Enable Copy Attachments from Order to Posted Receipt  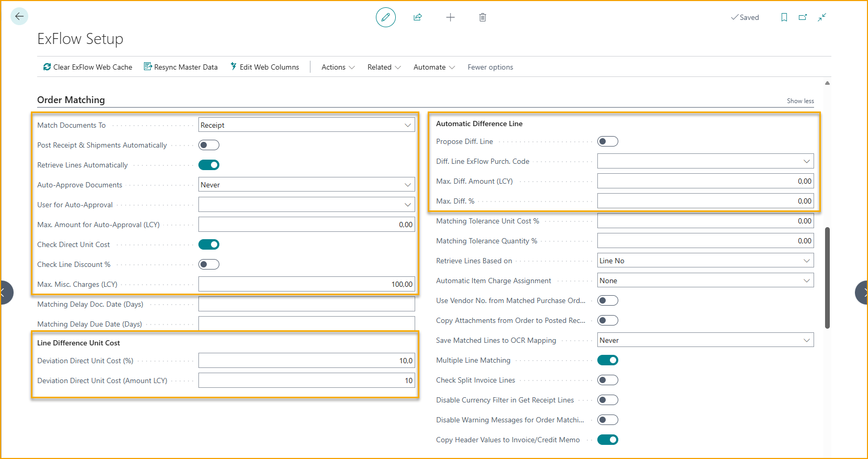(x=608, y=320)
